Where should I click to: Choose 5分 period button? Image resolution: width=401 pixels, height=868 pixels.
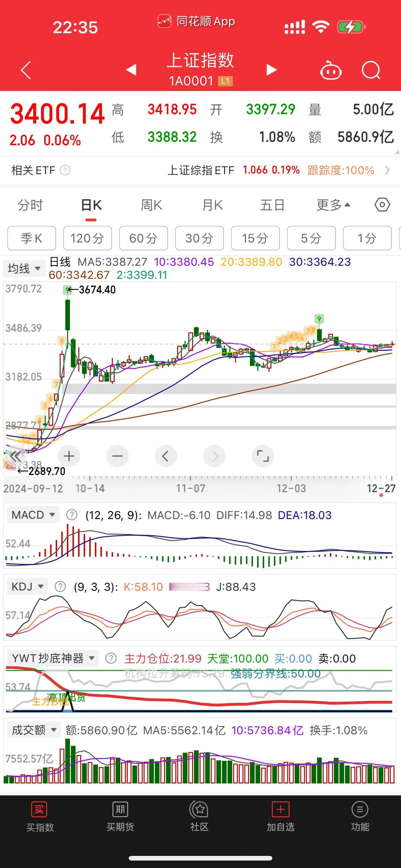tap(311, 238)
